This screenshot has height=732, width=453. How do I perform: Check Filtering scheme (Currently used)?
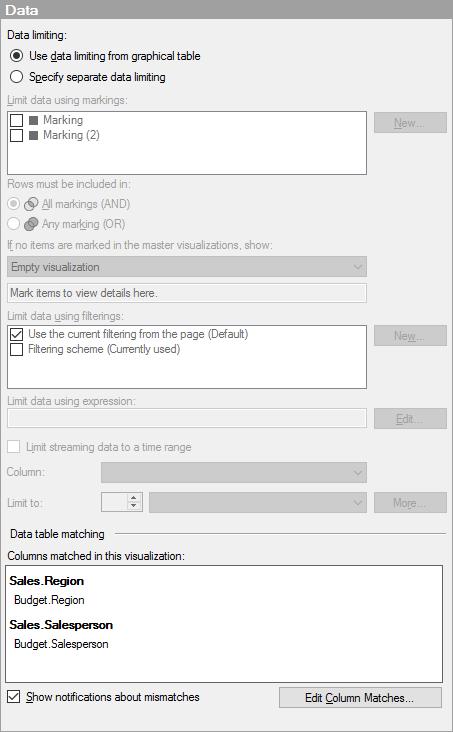[x=16, y=349]
